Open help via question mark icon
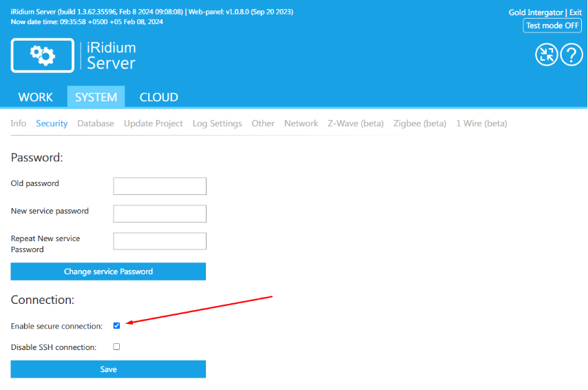 point(571,55)
